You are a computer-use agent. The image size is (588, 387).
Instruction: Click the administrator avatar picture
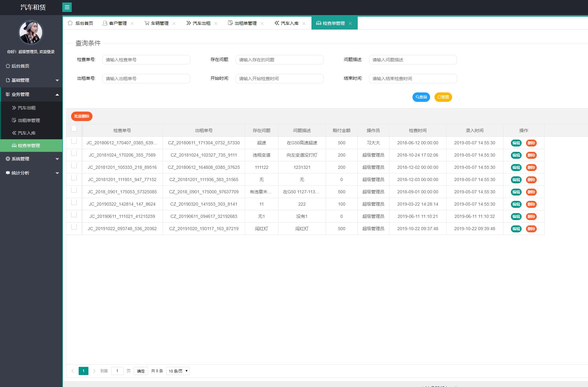tap(31, 32)
